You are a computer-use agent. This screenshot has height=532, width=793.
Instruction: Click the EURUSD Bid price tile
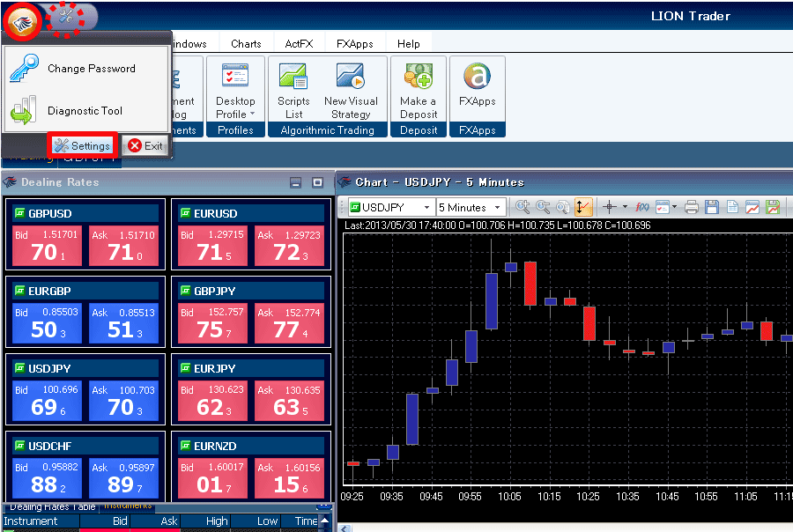pos(212,245)
